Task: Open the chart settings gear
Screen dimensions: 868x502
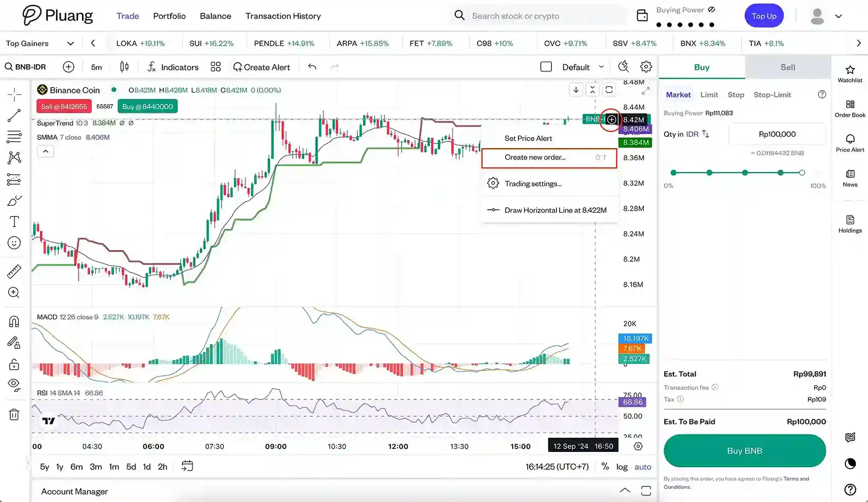Action: pos(646,67)
